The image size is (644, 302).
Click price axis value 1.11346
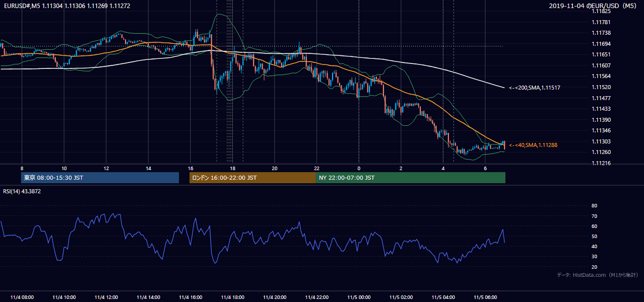pos(602,130)
